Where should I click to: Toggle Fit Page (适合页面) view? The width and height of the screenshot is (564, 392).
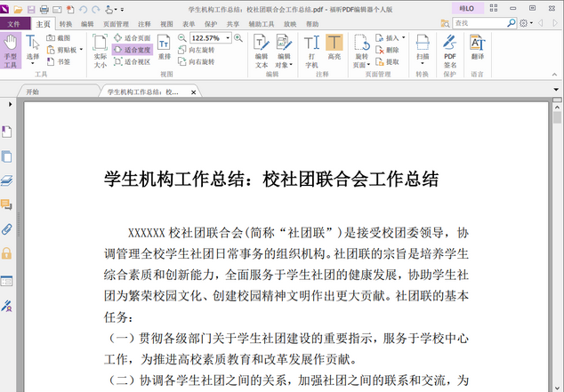(x=133, y=38)
